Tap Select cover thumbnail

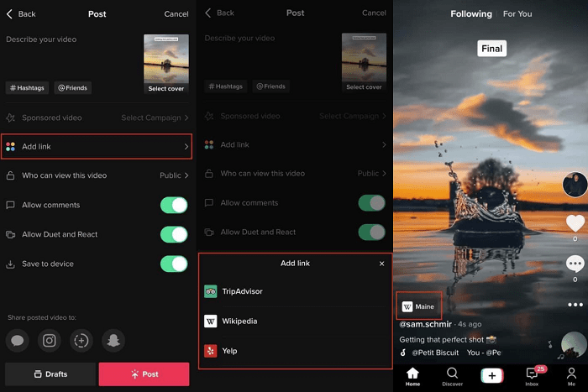[165, 63]
